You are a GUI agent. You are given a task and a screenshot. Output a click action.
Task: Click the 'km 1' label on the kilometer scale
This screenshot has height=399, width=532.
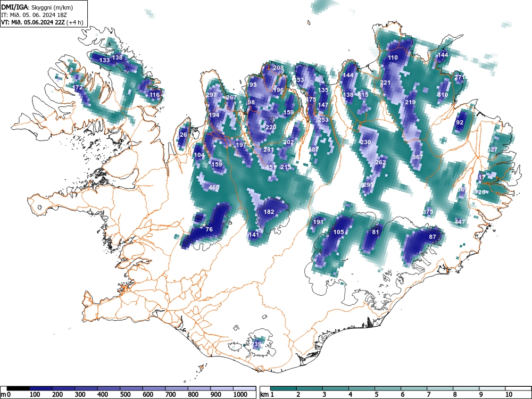267,395
